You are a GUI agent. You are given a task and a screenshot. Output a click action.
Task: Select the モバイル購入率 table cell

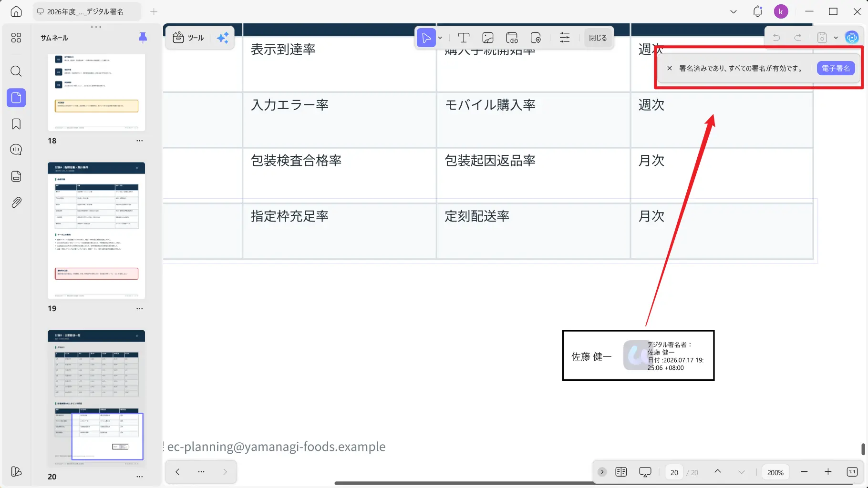coord(533,120)
